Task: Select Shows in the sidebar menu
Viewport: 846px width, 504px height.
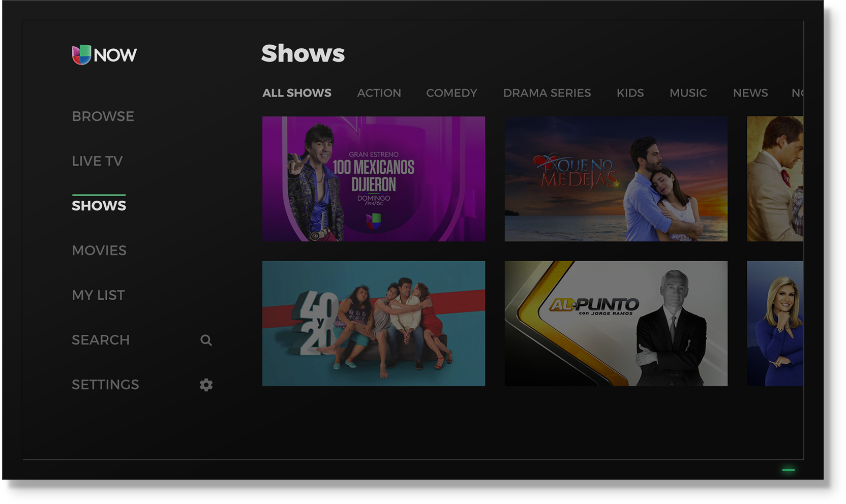Action: click(99, 205)
